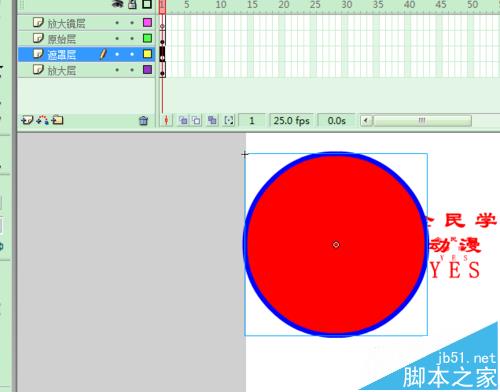Toggle visibility dot of 遮罩层 layer

(117, 54)
